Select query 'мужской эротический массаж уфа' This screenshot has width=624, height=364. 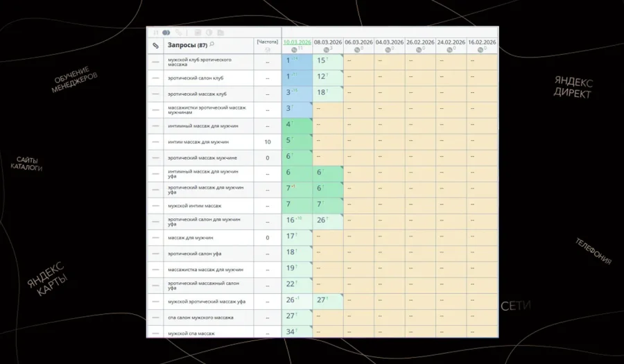pos(207,302)
